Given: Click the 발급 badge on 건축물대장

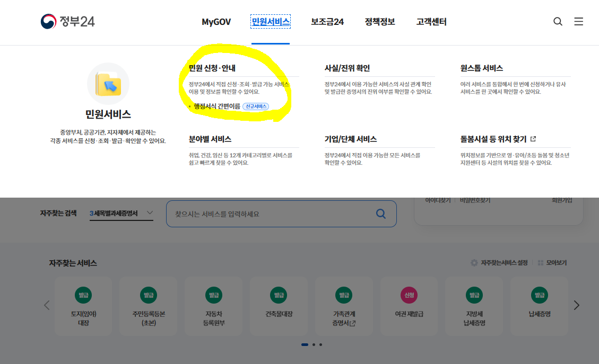Looking at the screenshot, I should tap(279, 295).
